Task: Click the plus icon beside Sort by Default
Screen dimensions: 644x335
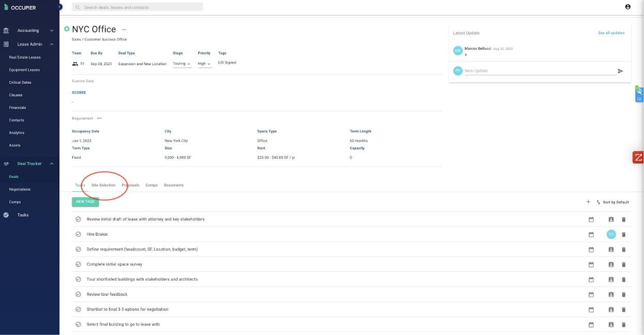Action: [x=588, y=202]
